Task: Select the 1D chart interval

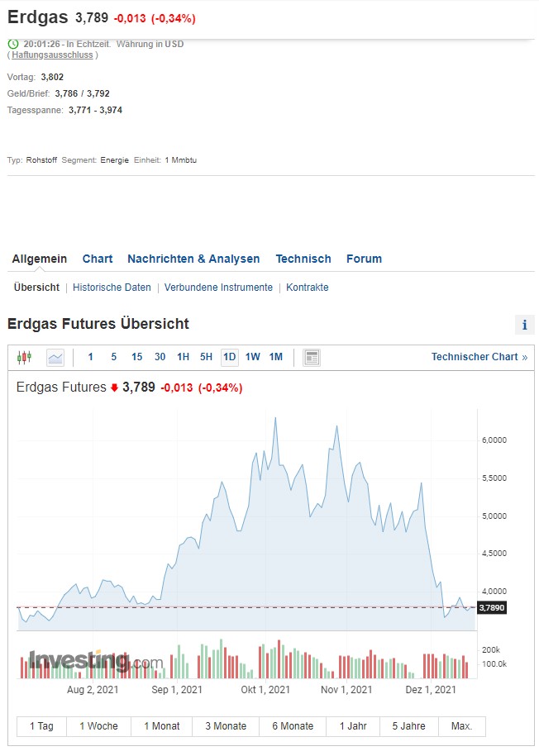Action: tap(230, 357)
